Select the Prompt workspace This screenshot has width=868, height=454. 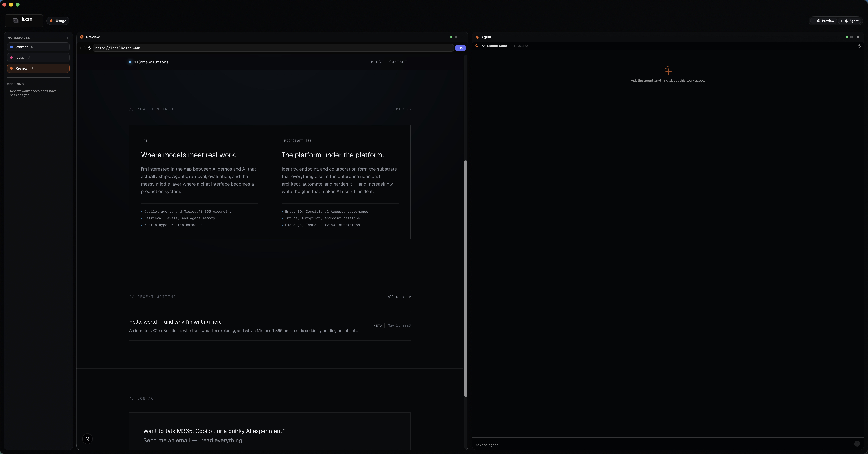38,47
